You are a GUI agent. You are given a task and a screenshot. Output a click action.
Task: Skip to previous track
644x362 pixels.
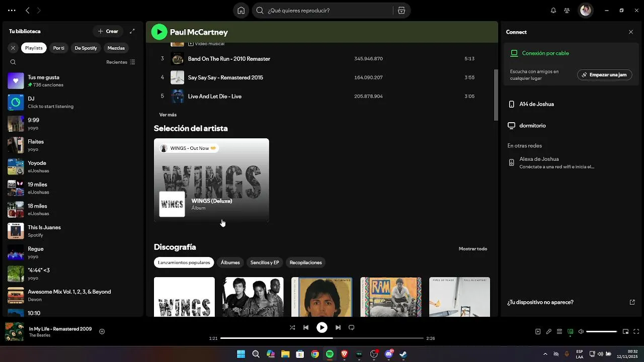306,327
